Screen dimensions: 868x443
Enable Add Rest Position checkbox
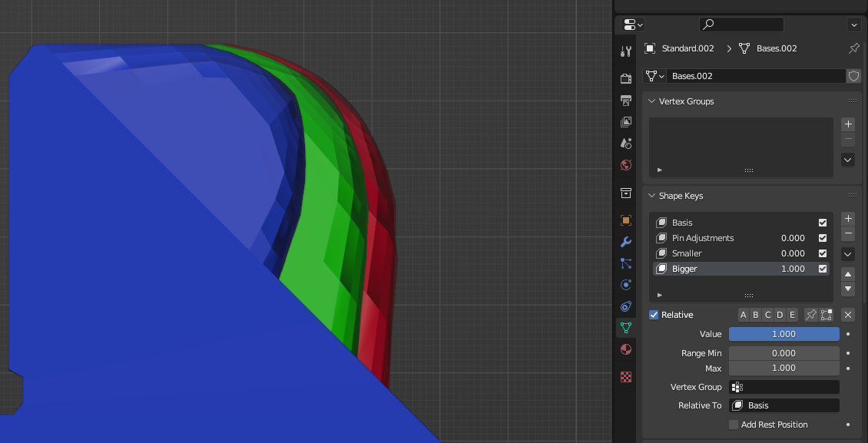coord(734,425)
